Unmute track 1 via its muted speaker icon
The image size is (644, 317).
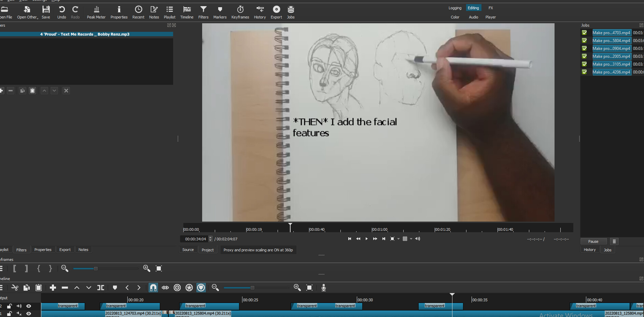click(19, 314)
